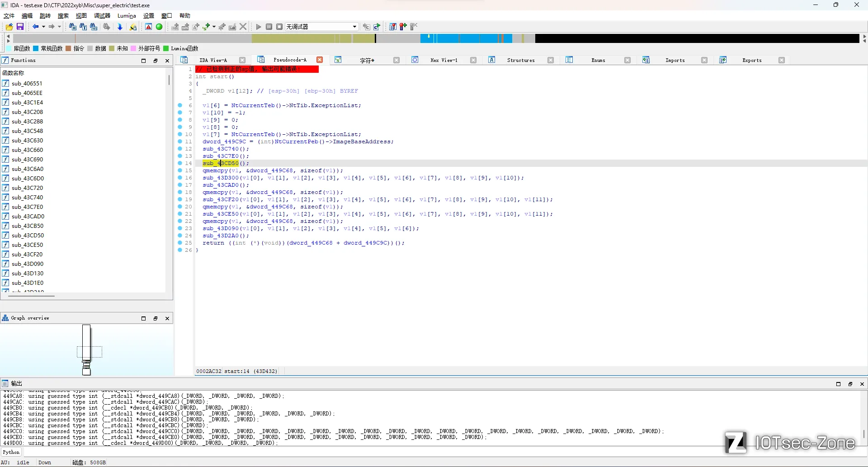Image resolution: width=868 pixels, height=467 pixels.
Task: Open the forward-navigation history dropdown
Action: [59, 27]
